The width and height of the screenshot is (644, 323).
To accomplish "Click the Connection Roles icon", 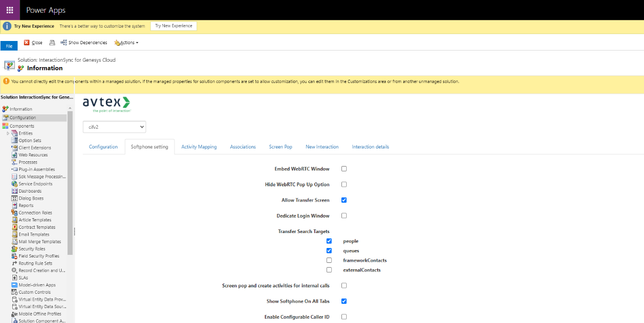I will [14, 213].
